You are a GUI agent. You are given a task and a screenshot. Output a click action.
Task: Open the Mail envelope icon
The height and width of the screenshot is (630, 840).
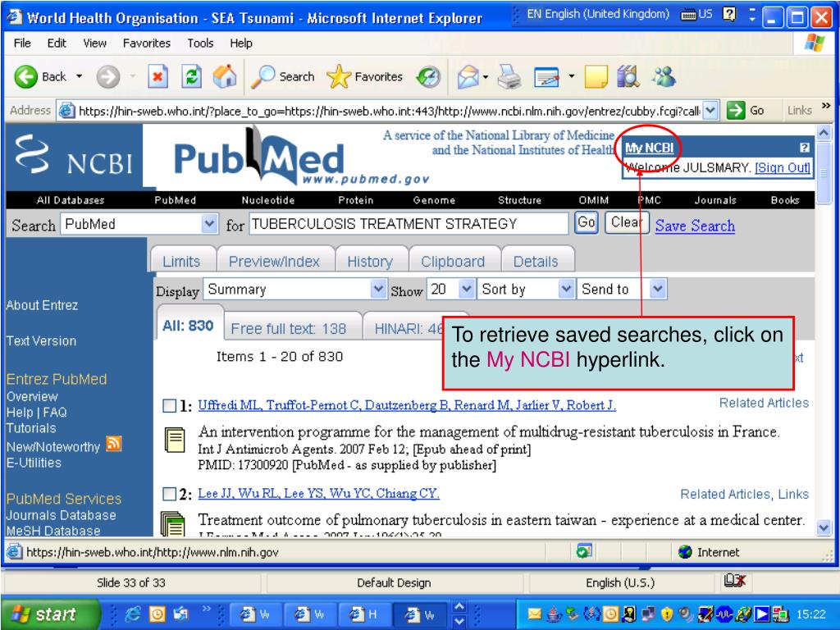point(468,76)
